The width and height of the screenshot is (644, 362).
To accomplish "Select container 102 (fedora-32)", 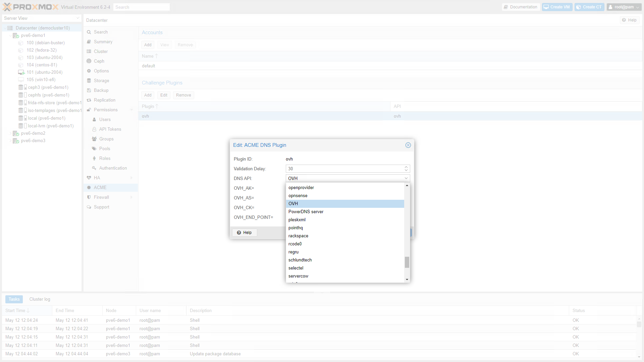I will click(x=42, y=50).
